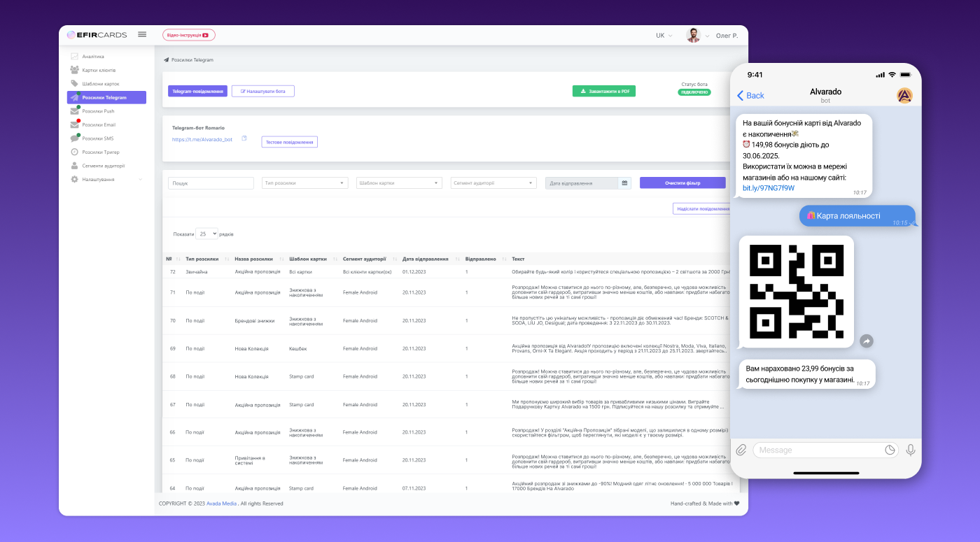Go to Картки клієнтів in sidebar

98,70
